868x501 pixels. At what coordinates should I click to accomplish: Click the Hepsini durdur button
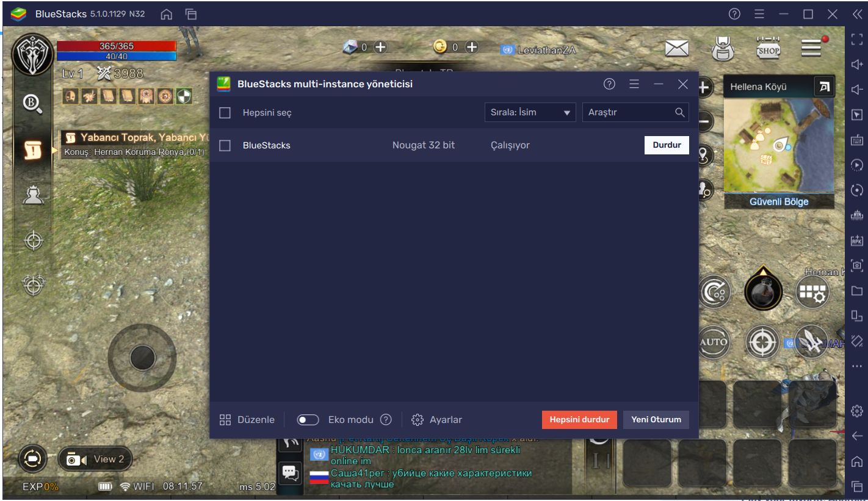[579, 420]
